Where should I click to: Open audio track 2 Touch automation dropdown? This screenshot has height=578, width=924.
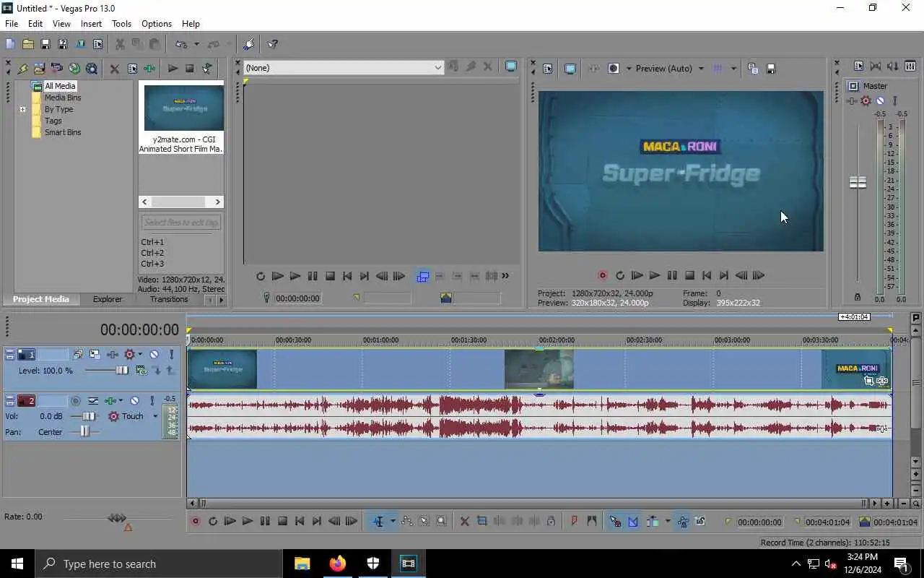[x=155, y=416]
